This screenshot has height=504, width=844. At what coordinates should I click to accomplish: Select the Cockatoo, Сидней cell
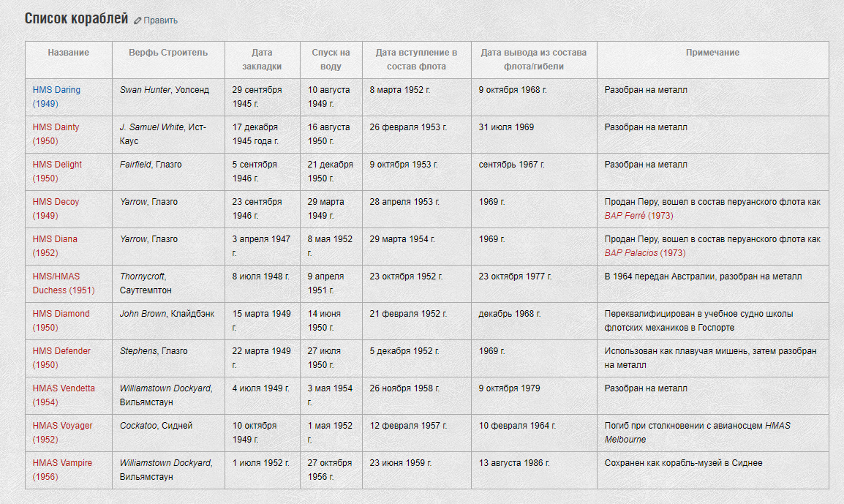click(168, 432)
